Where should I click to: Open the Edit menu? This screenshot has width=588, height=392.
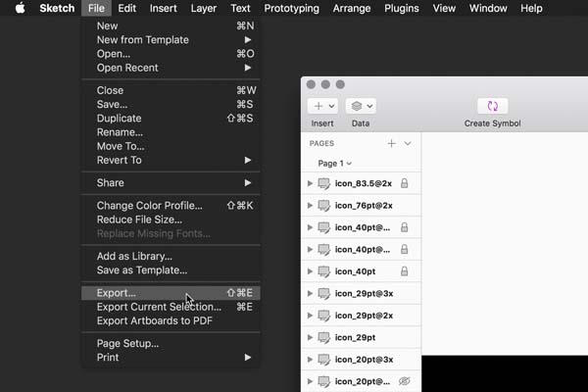[126, 8]
